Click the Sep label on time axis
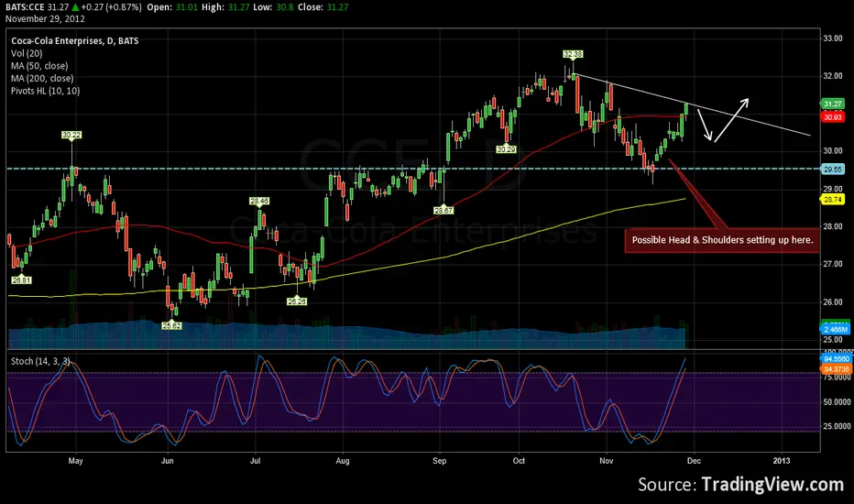Viewport: 854px width, 504px height. point(439,460)
